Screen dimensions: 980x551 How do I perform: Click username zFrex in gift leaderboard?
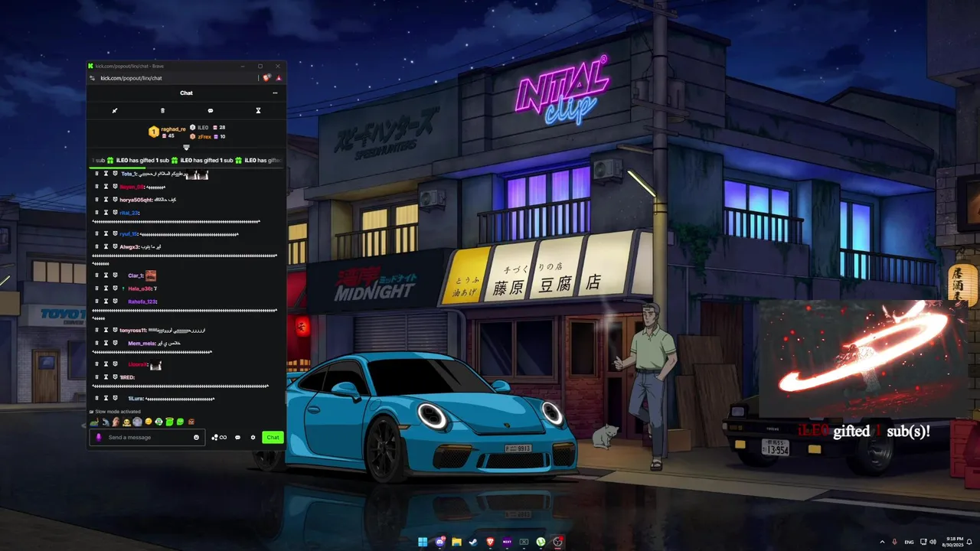pos(204,136)
